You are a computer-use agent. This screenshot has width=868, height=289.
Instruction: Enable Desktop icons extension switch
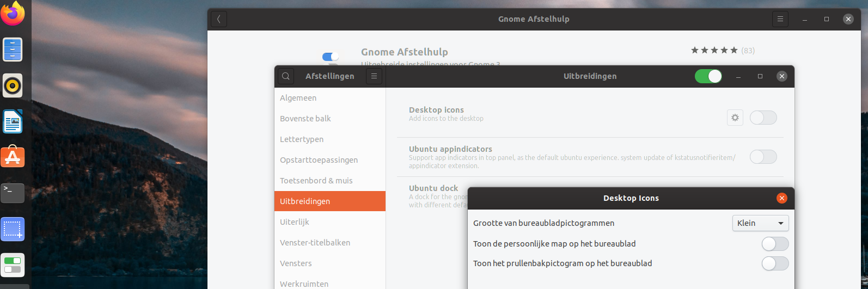(x=763, y=118)
